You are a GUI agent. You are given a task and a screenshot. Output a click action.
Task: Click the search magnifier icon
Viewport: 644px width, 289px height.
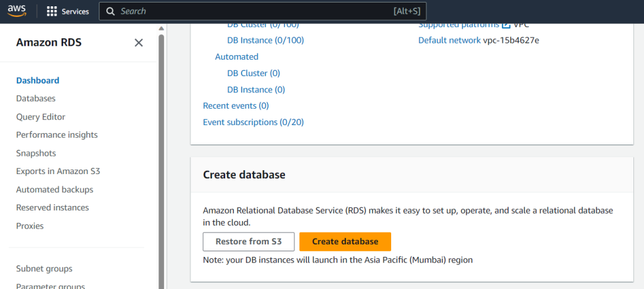[x=110, y=11]
